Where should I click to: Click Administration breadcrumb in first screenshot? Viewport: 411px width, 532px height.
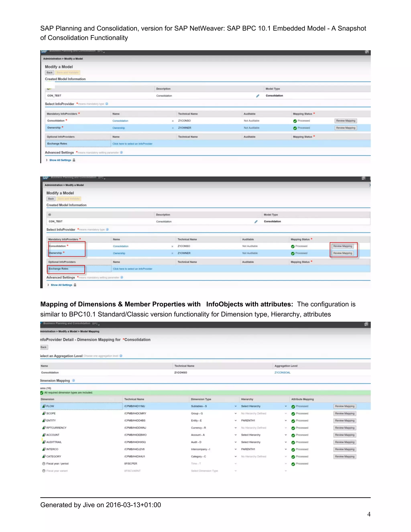(x=52, y=59)
